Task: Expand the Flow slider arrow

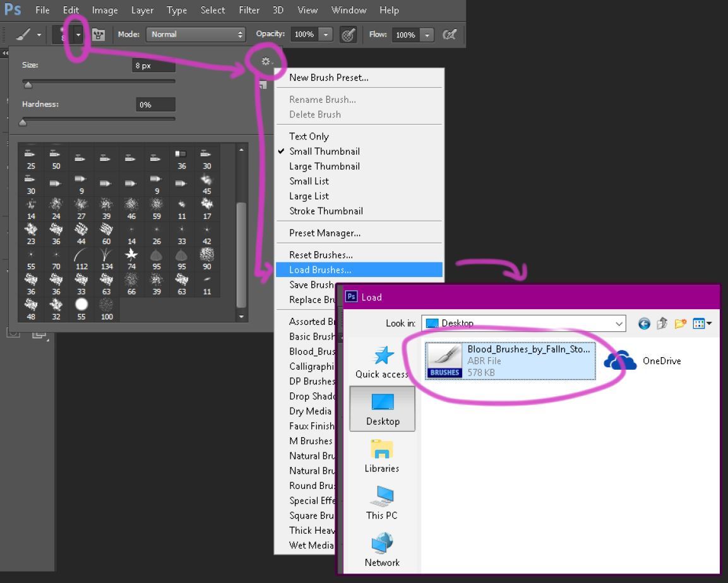Action: click(427, 35)
